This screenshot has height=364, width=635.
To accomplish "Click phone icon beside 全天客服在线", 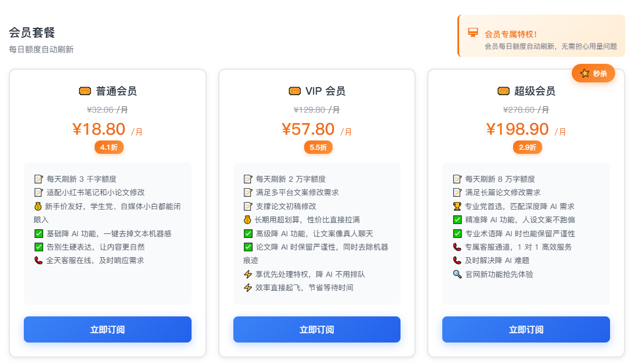I will pyautogui.click(x=38, y=261).
